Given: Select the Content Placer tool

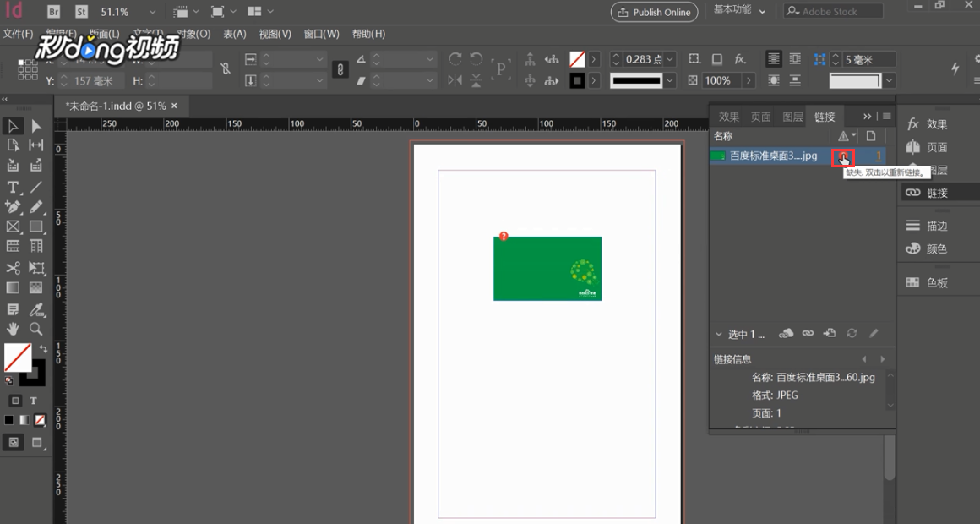Looking at the screenshot, I should [36, 166].
